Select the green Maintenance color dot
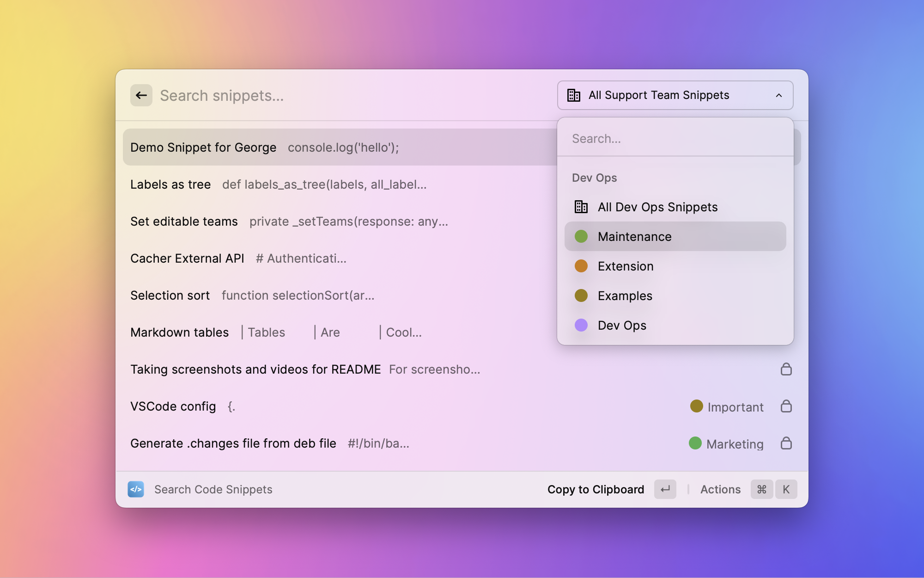This screenshot has height=578, width=924. pyautogui.click(x=581, y=236)
